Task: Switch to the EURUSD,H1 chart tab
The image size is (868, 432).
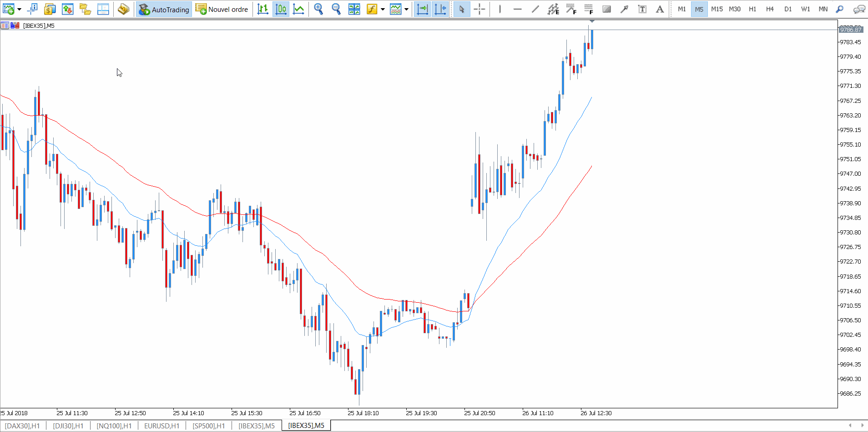Action: (161, 426)
